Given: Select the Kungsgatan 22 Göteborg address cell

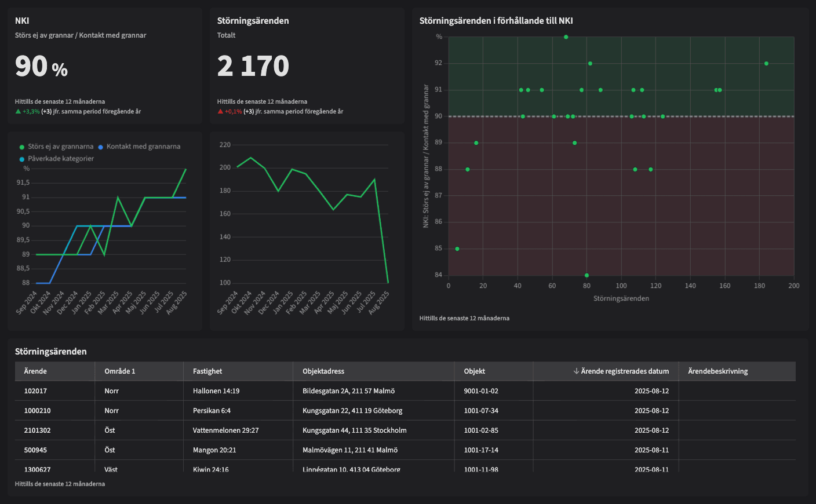Looking at the screenshot, I should coord(352,411).
